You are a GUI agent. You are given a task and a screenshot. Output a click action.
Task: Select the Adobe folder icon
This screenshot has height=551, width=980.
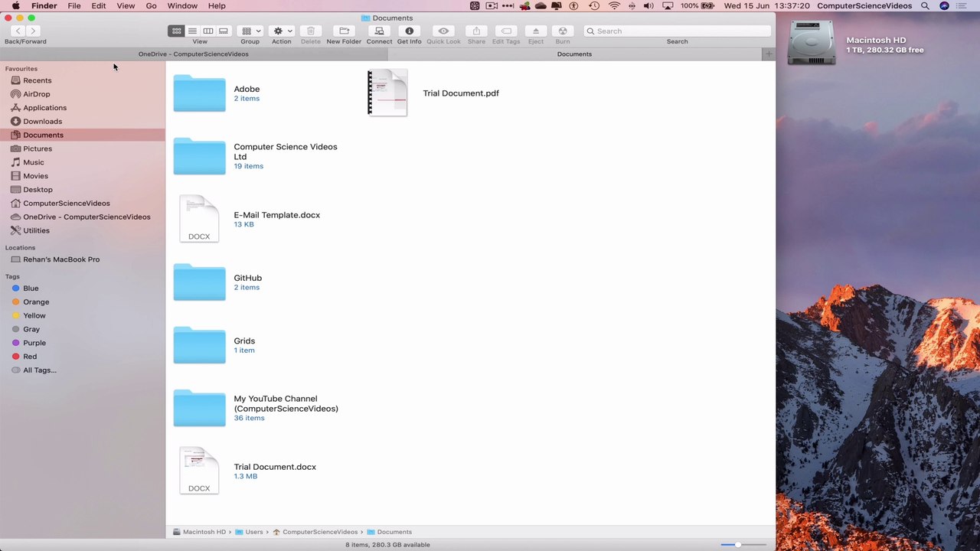coord(199,93)
